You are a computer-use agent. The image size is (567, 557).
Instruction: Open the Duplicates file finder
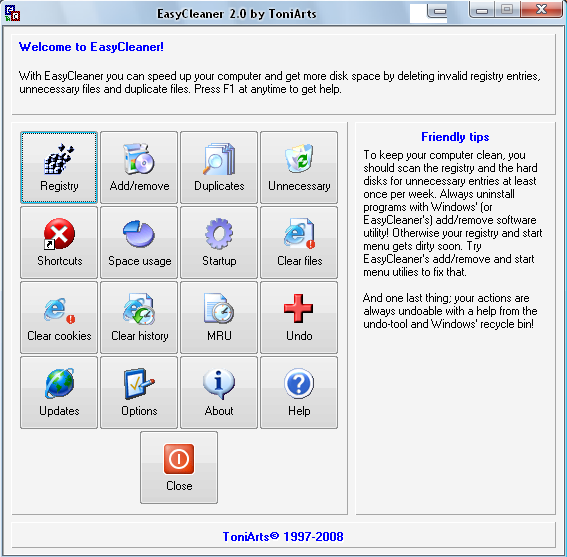click(219, 167)
